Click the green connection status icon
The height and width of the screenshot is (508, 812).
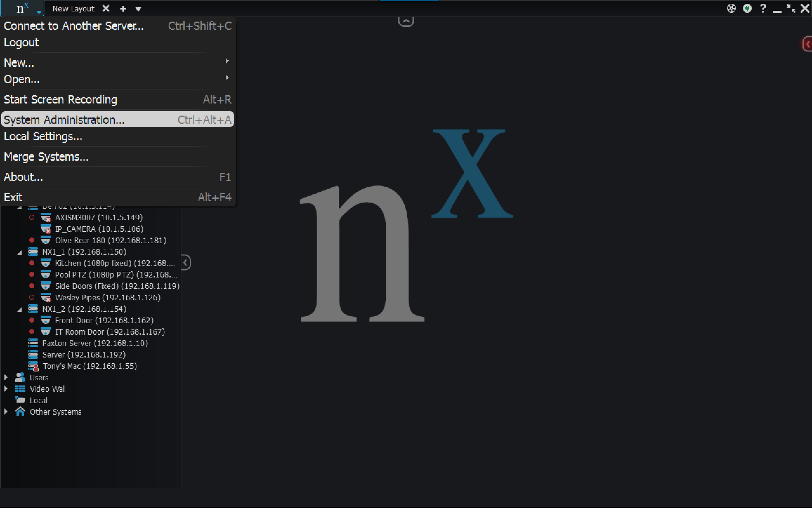click(747, 8)
